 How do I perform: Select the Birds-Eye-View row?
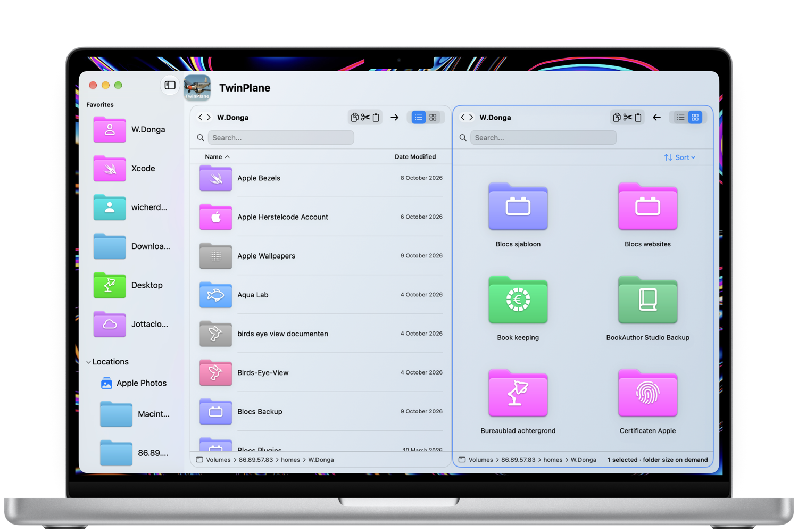[x=321, y=372]
